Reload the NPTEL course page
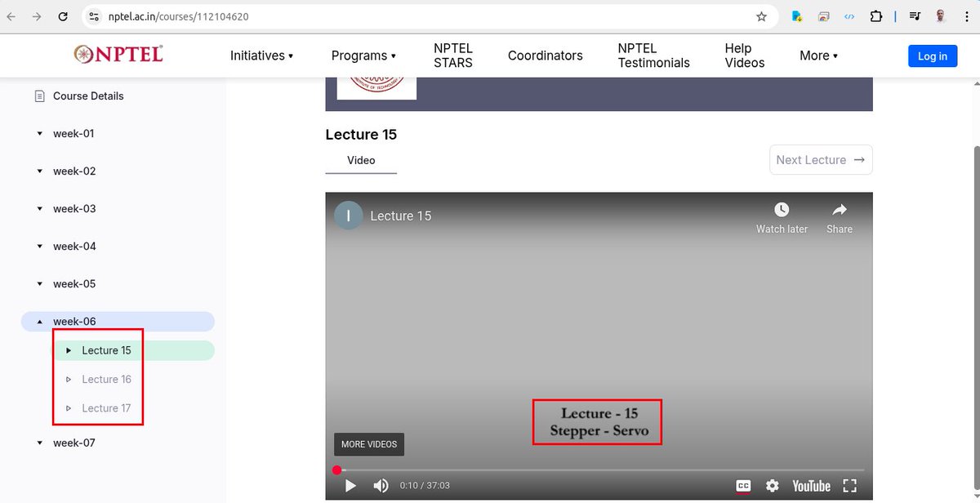The image size is (980, 503). [63, 16]
